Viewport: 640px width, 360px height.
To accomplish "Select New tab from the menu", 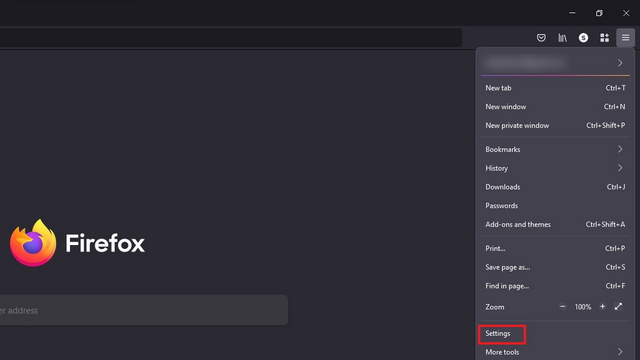I will tap(555, 88).
